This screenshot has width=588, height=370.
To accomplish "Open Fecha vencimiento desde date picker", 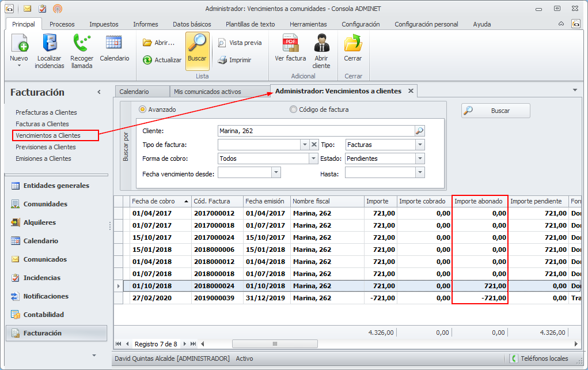I will [x=276, y=172].
